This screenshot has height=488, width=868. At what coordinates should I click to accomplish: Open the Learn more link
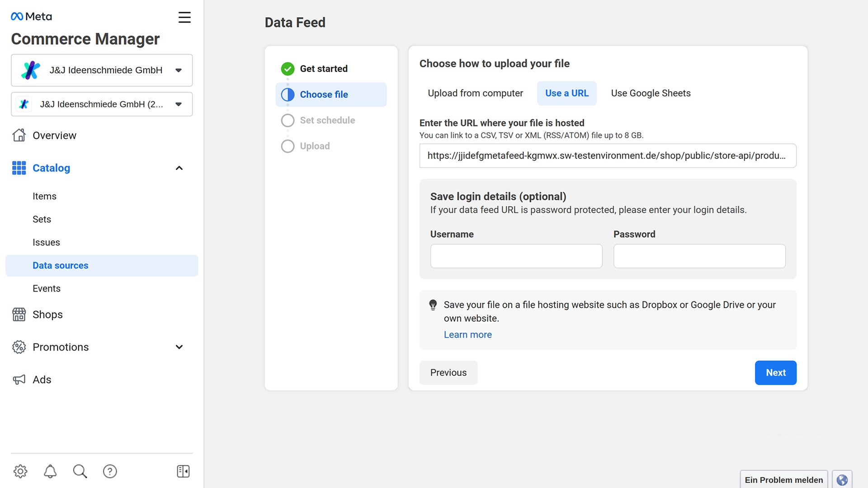467,335
